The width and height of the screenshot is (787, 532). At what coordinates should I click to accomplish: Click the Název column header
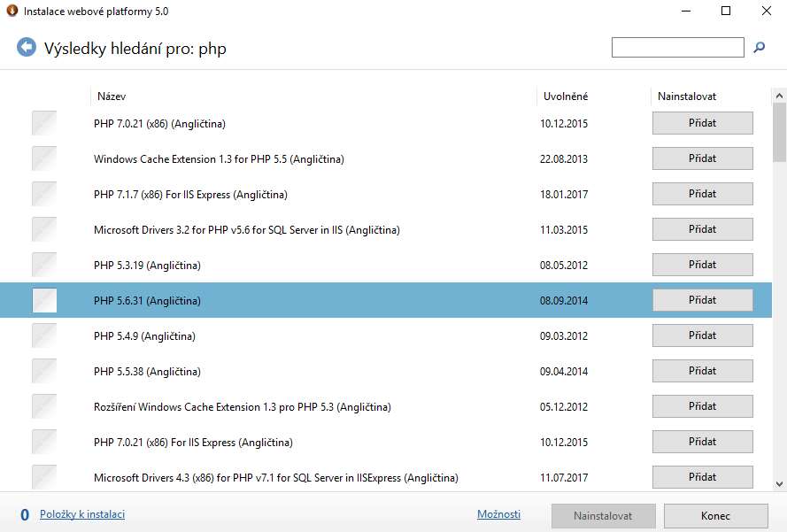(x=112, y=96)
